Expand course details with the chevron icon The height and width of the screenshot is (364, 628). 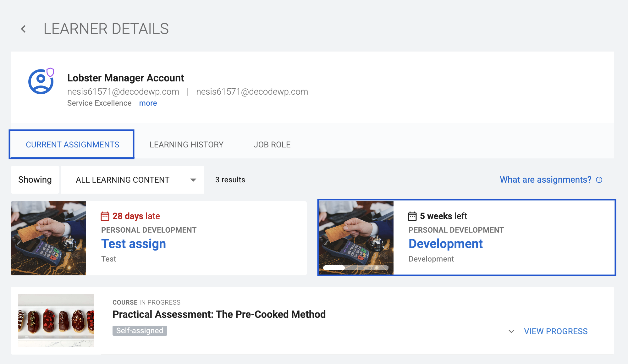(511, 331)
